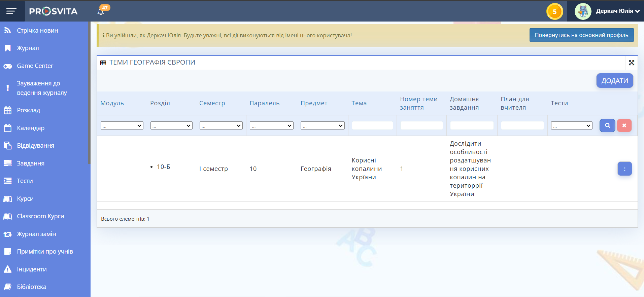Image resolution: width=644 pixels, height=297 pixels.
Task: Go to Розклад in the sidebar
Action: coord(29,110)
